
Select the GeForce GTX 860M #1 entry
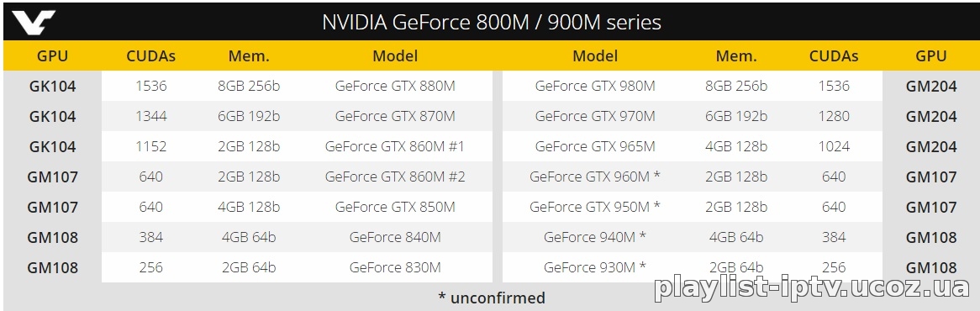pos(395,146)
